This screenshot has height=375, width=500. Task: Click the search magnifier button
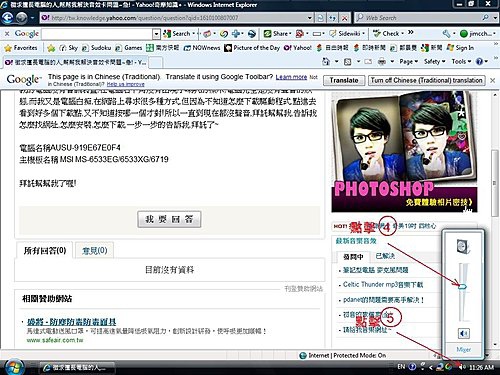[x=486, y=17]
